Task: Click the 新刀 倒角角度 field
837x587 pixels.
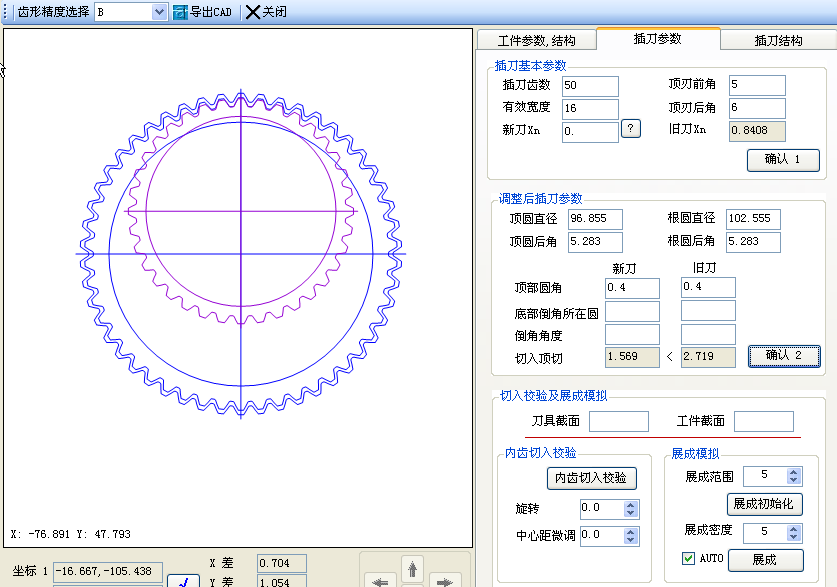Action: pos(633,335)
